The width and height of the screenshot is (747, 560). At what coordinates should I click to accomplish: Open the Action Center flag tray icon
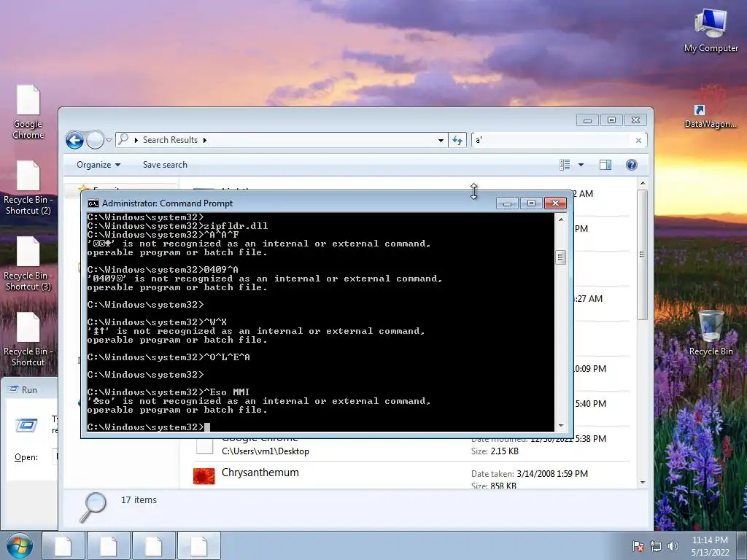pyautogui.click(x=638, y=546)
